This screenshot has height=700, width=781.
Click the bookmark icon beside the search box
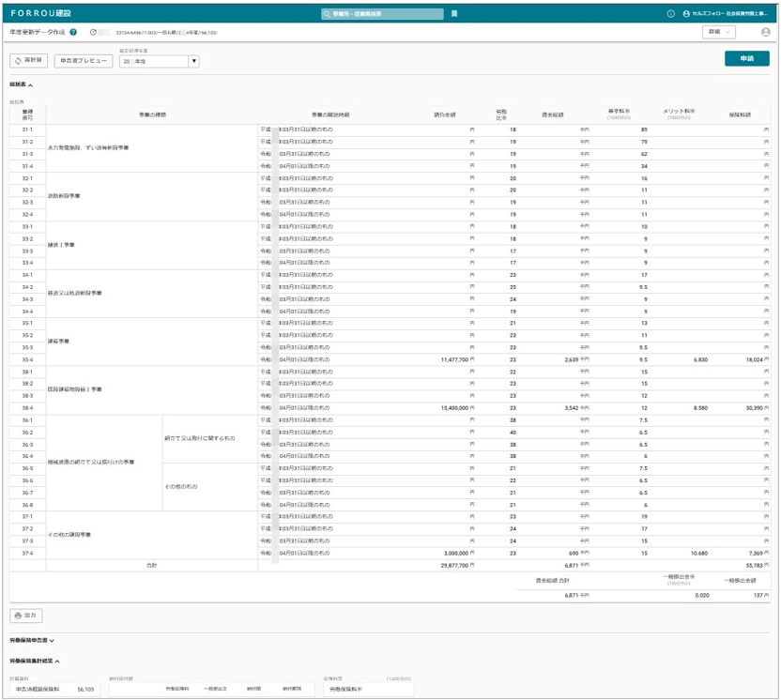(x=454, y=14)
